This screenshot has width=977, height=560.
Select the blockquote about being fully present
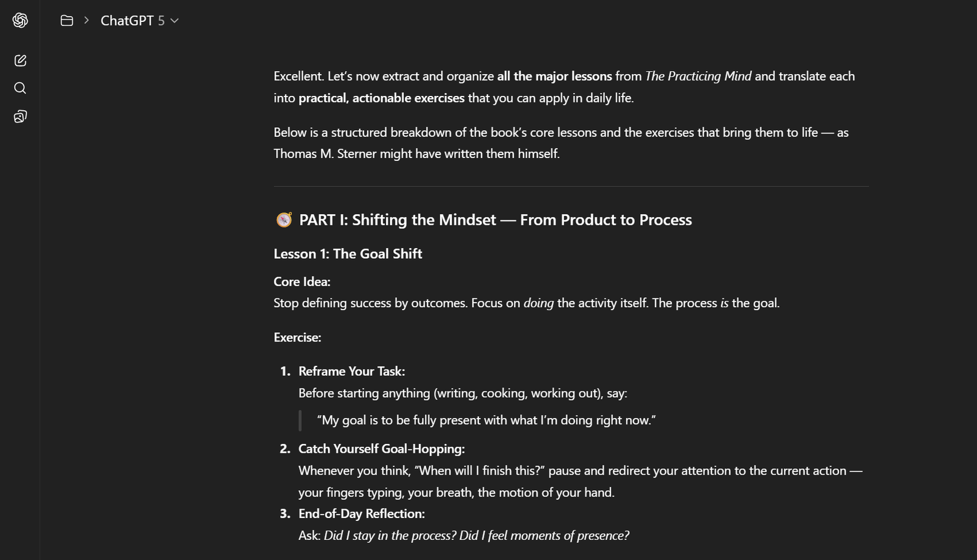[x=487, y=420]
